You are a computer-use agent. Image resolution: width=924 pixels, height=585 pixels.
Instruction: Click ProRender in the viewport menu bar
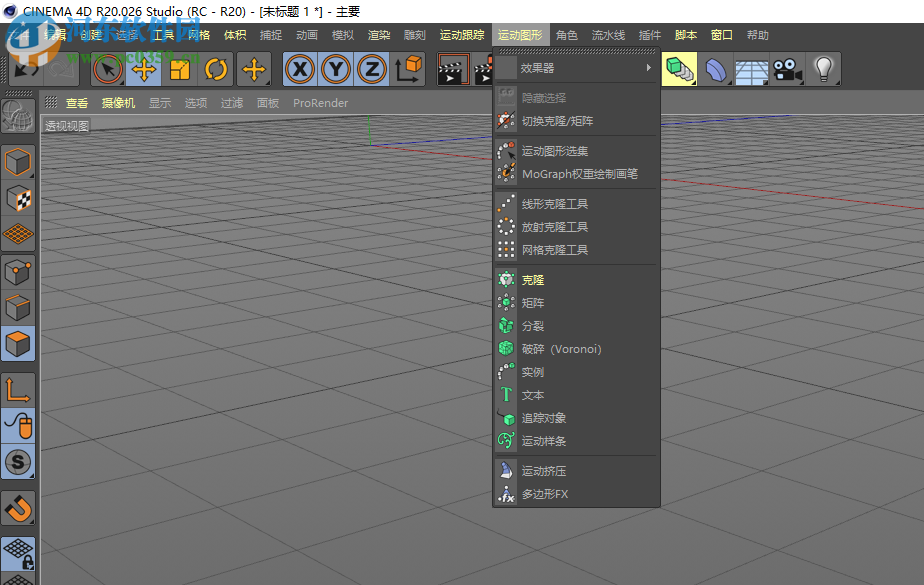320,102
